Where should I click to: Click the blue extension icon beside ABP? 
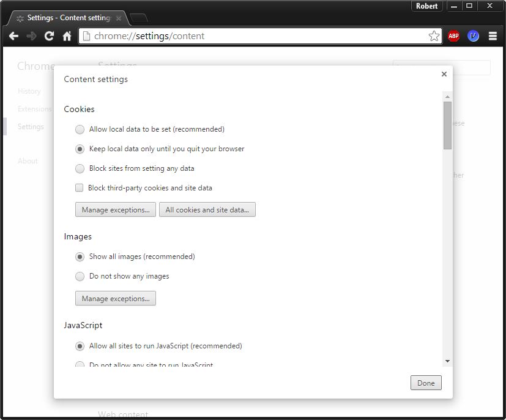click(473, 36)
